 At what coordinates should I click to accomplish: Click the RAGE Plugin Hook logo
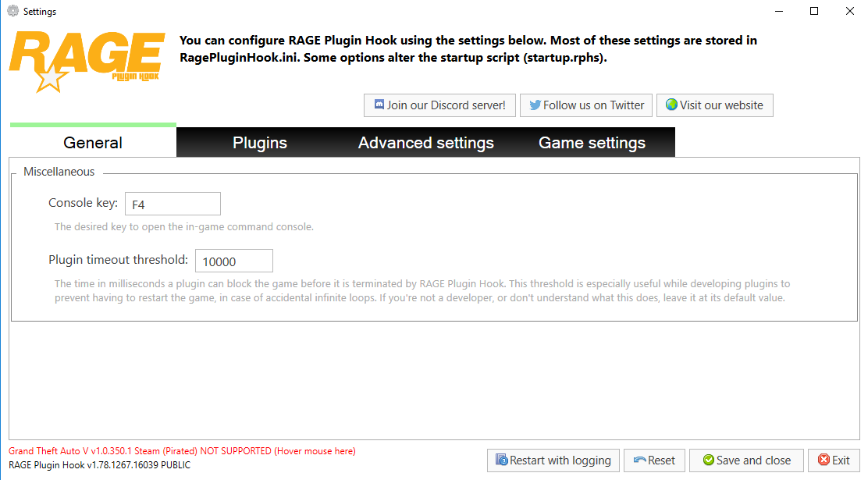(87, 62)
